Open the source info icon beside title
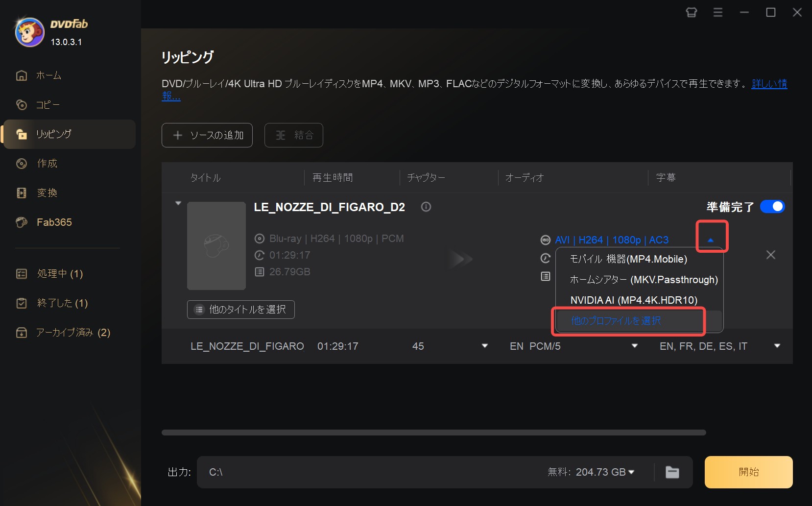 click(x=426, y=207)
